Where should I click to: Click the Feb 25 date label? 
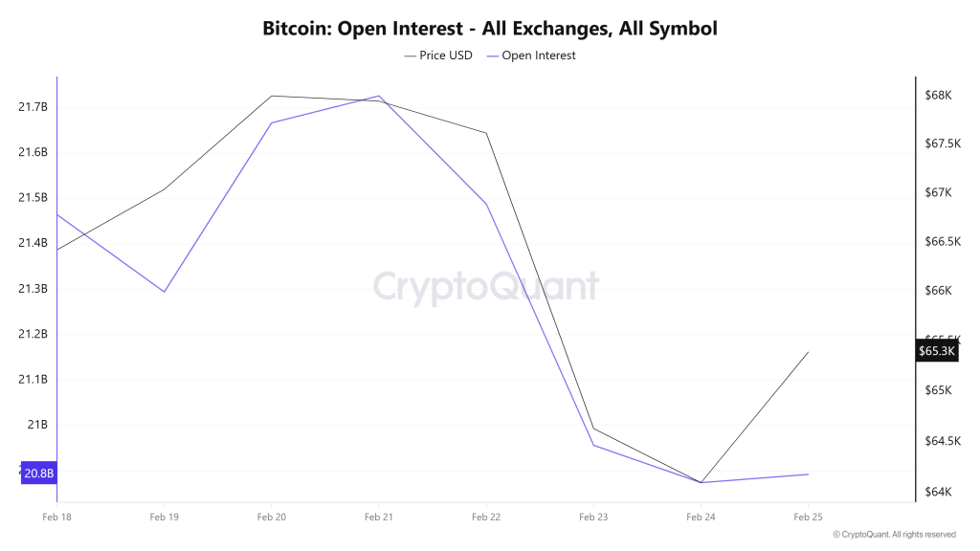808,517
